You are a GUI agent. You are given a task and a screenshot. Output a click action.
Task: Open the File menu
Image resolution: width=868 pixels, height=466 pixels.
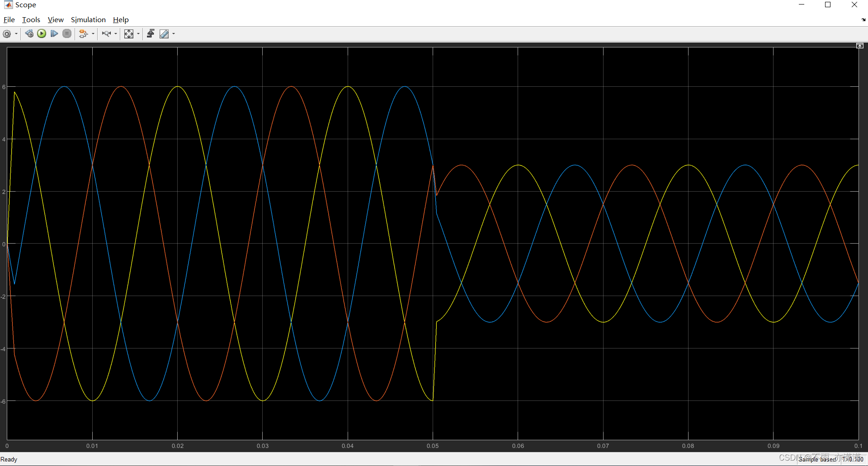point(9,20)
